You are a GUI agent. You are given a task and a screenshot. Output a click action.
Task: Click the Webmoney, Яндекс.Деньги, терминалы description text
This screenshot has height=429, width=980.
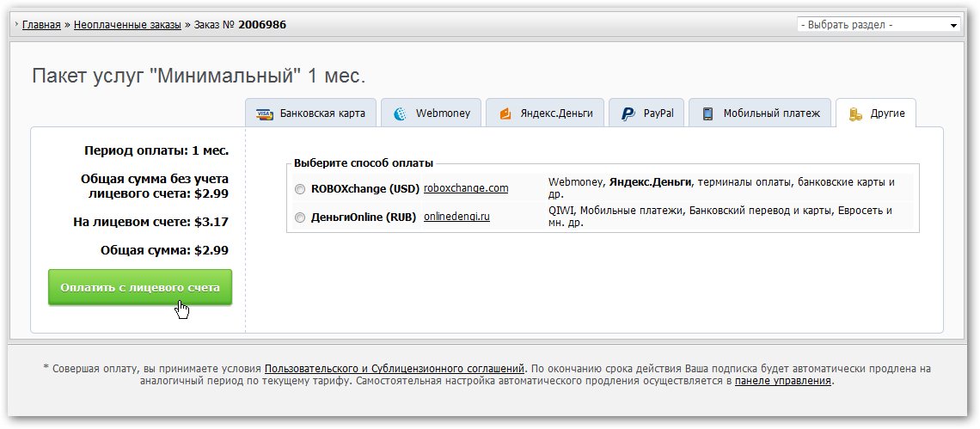tap(722, 187)
